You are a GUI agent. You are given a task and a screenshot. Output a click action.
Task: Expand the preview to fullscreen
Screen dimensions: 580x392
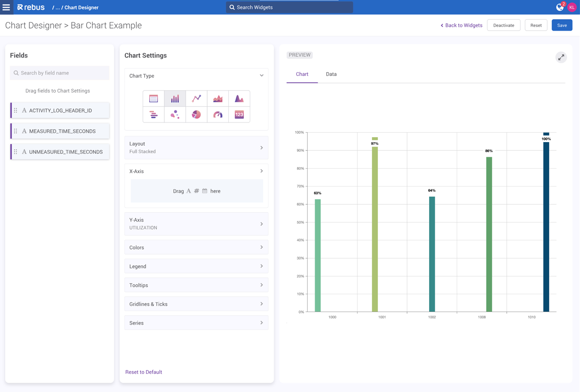(561, 58)
